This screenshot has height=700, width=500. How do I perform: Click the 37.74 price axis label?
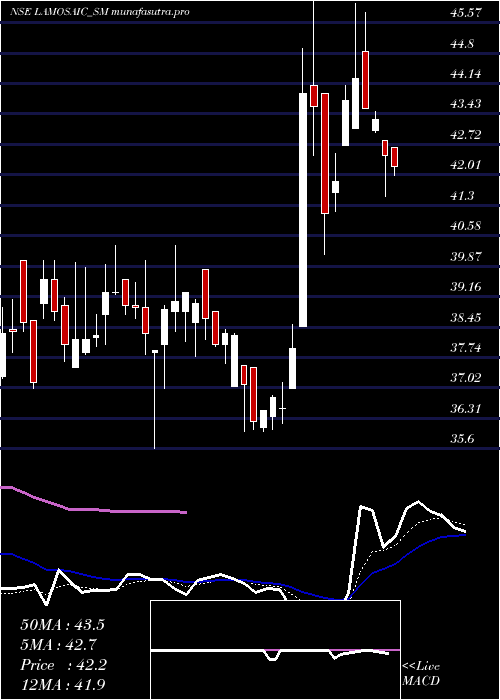[466, 348]
